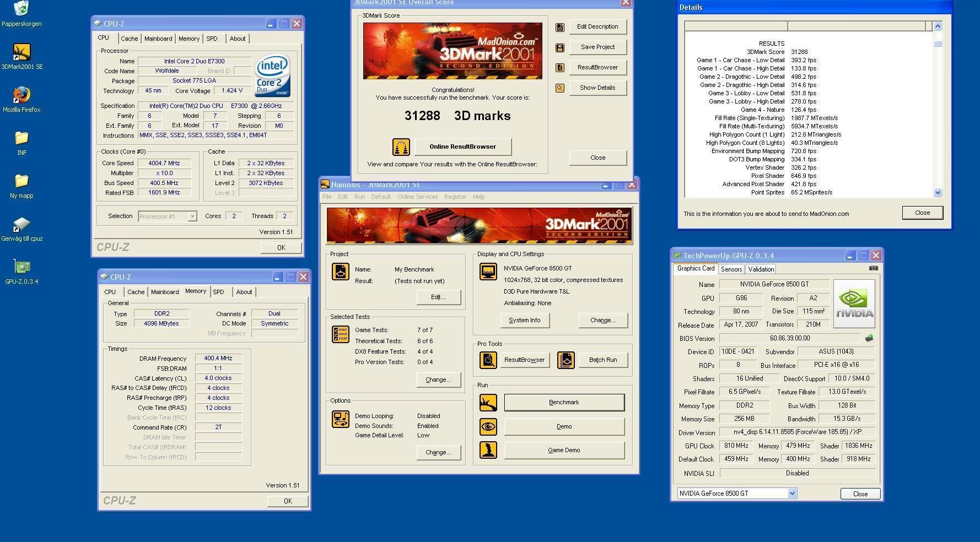Click the Selected Tests checklist icon
The image size is (980, 542).
point(341,334)
